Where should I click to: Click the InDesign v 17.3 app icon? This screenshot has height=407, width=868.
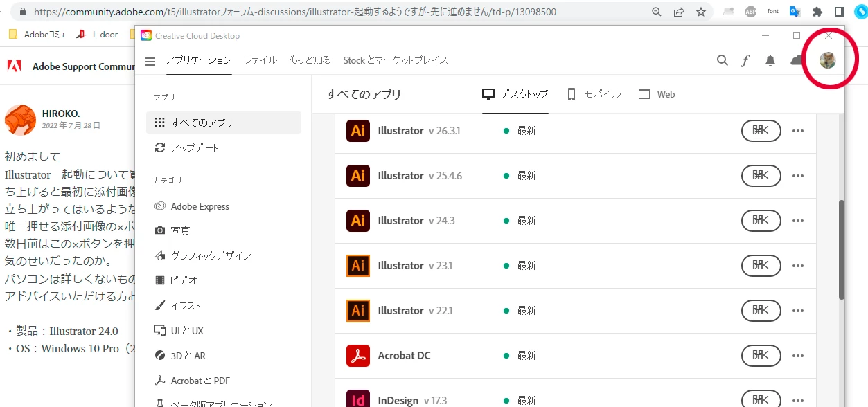tap(358, 399)
